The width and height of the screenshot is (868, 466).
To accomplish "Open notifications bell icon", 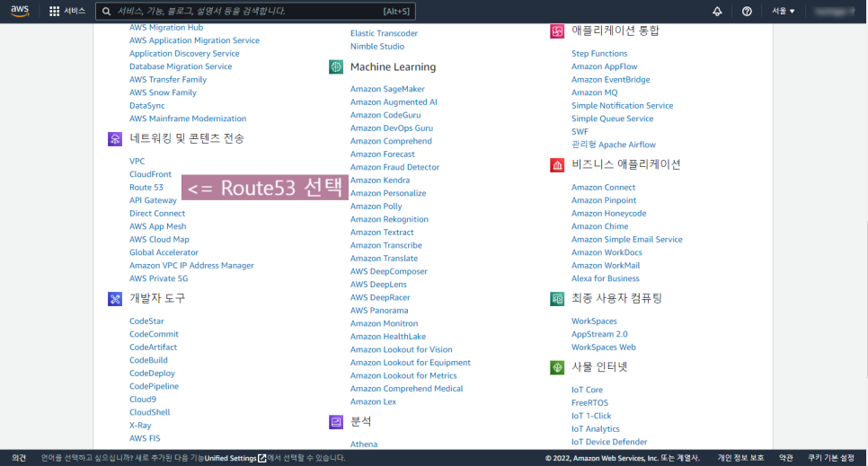I will click(717, 11).
